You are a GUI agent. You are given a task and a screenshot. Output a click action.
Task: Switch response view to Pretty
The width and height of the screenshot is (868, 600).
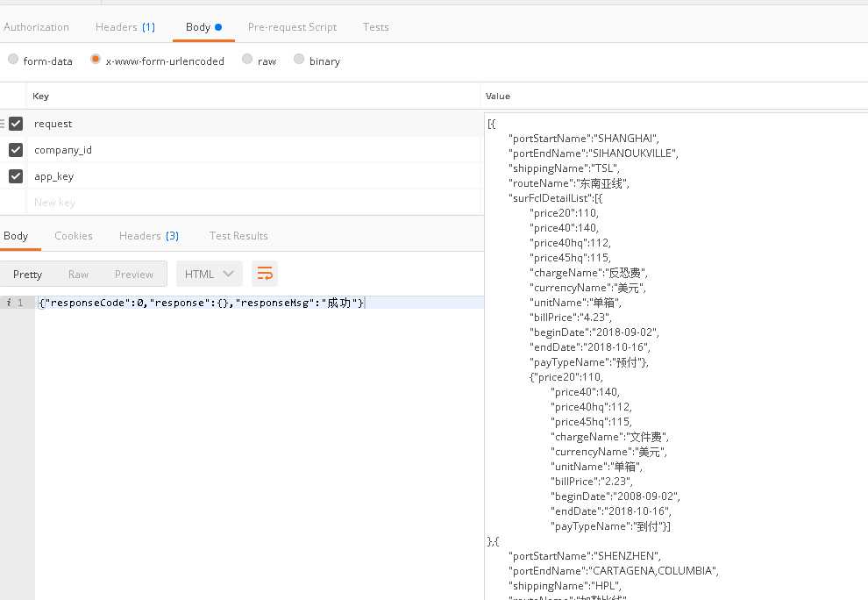[28, 275]
